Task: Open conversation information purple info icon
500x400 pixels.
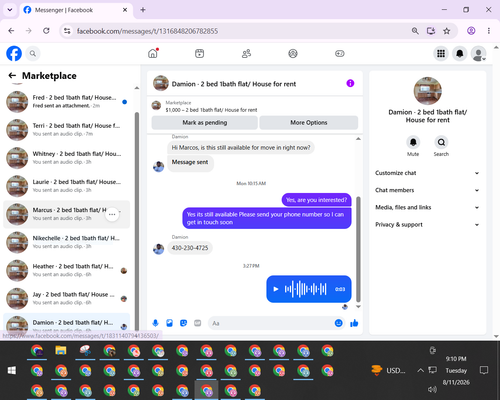Action: click(x=350, y=83)
